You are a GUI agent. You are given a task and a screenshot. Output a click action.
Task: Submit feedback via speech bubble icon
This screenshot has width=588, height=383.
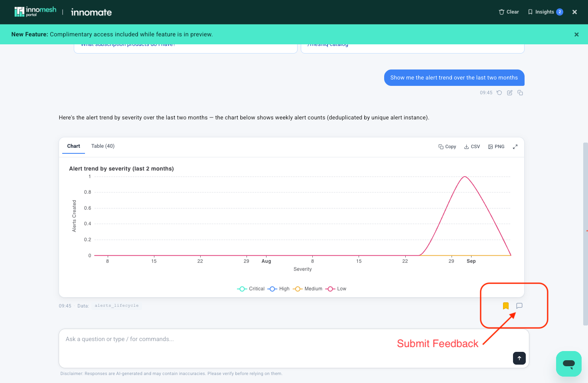[x=519, y=306]
